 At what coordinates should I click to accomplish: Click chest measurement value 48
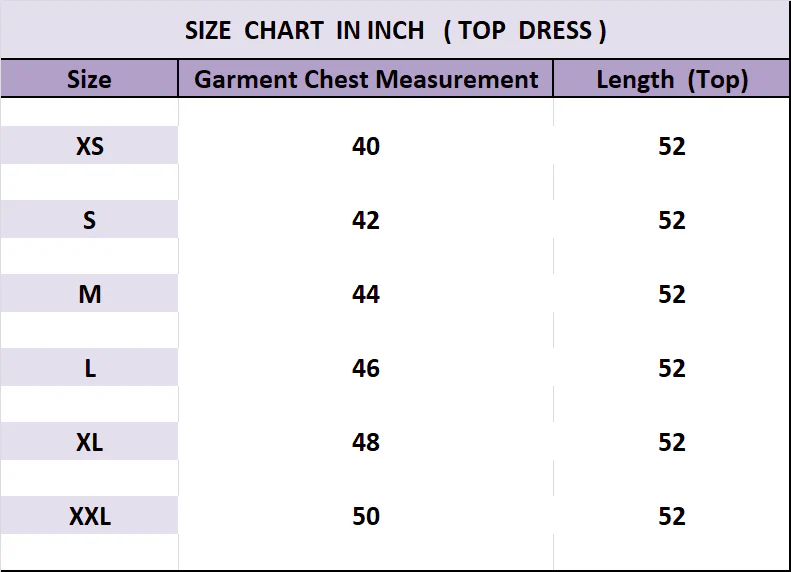366,442
